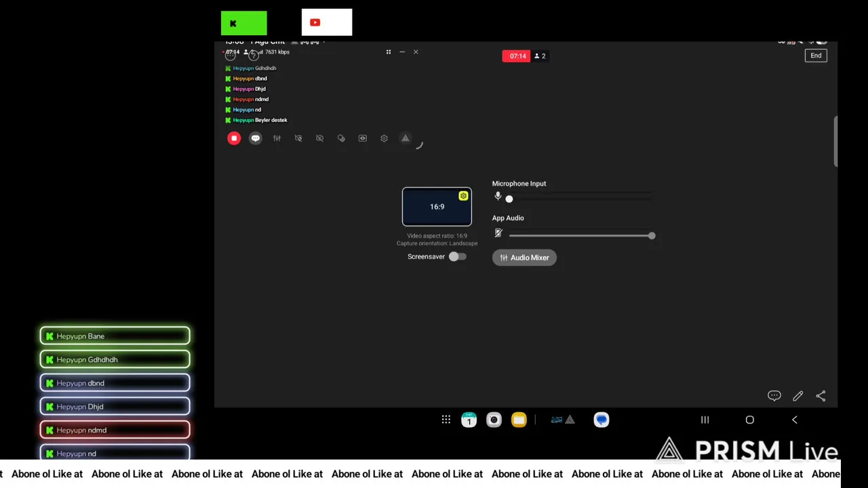Click overlay chat message 'Hepyupn dbnd'
This screenshot has height=488, width=868.
(x=246, y=79)
